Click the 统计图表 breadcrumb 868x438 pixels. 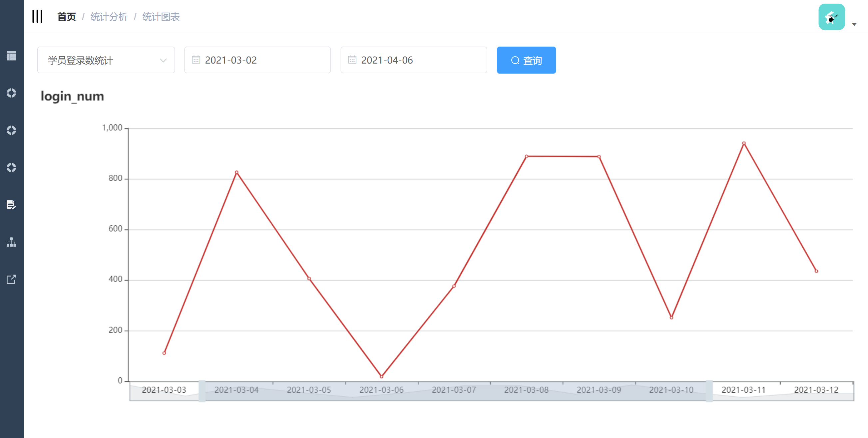(161, 17)
